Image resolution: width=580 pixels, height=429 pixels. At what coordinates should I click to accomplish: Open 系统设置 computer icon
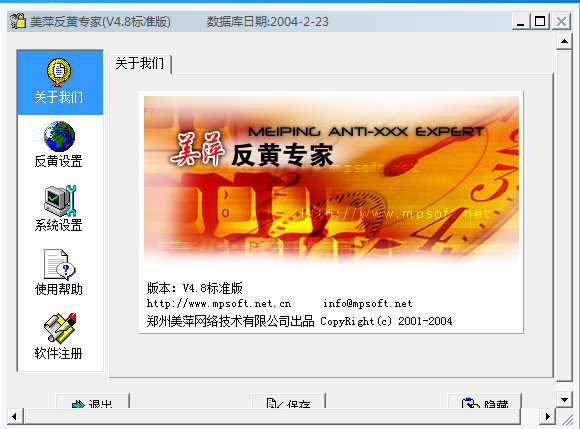[x=60, y=201]
